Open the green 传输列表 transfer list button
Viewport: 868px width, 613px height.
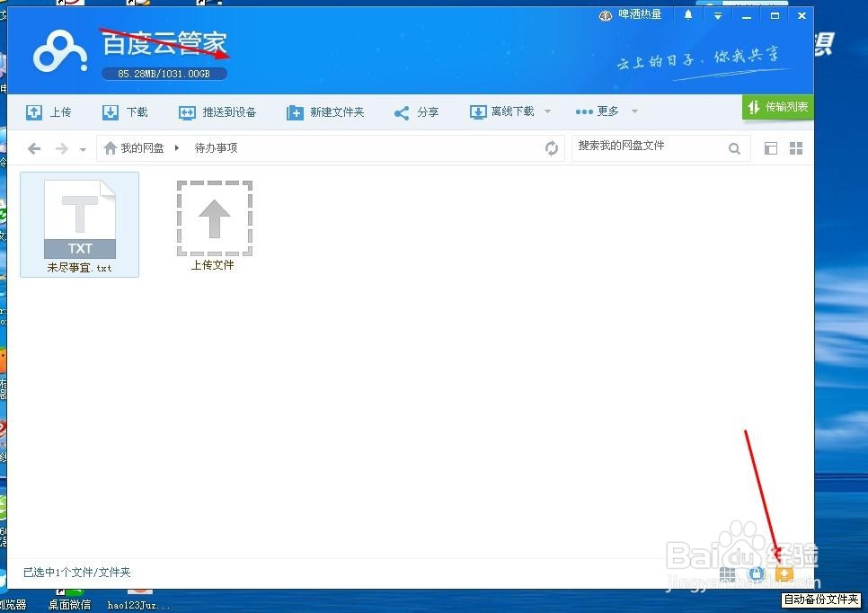tap(776, 105)
